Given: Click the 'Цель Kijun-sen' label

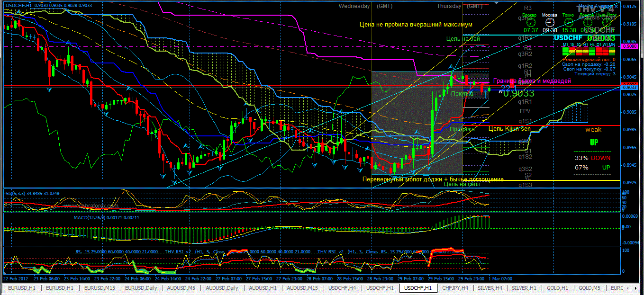Looking at the screenshot, I should coord(509,128).
